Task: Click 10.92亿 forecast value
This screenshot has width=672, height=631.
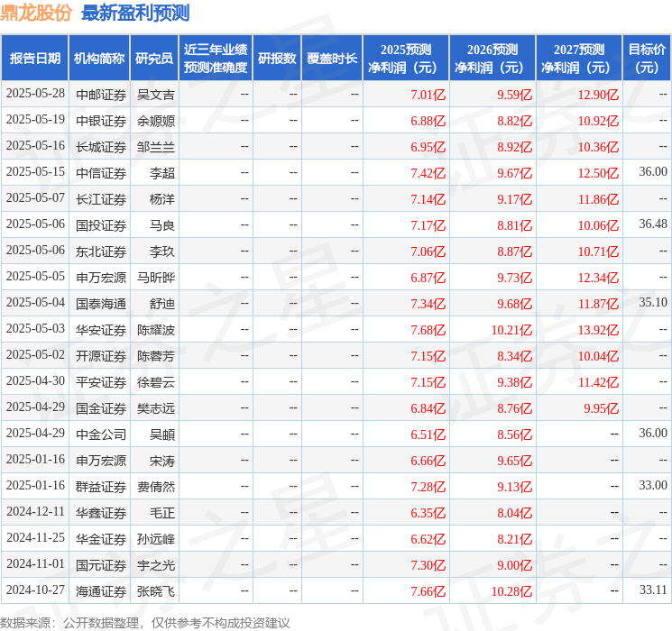Action: pyautogui.click(x=598, y=121)
